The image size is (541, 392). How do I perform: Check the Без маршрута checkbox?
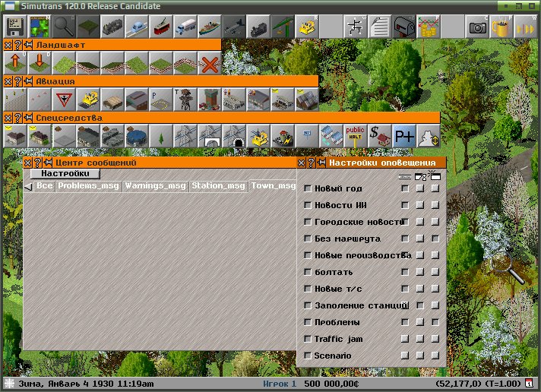coord(308,239)
